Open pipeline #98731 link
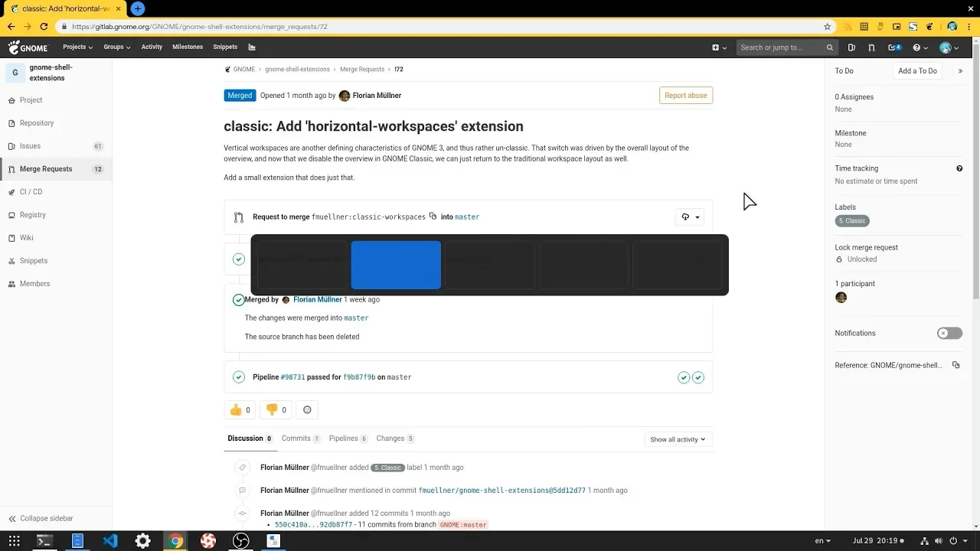Image resolution: width=980 pixels, height=551 pixels. [292, 377]
